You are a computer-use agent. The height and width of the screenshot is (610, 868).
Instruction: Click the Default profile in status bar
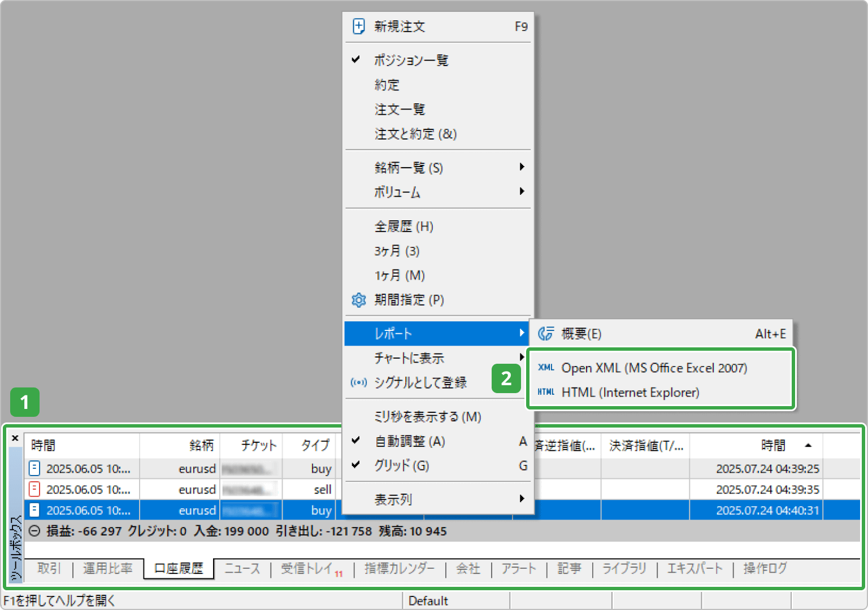(x=428, y=601)
